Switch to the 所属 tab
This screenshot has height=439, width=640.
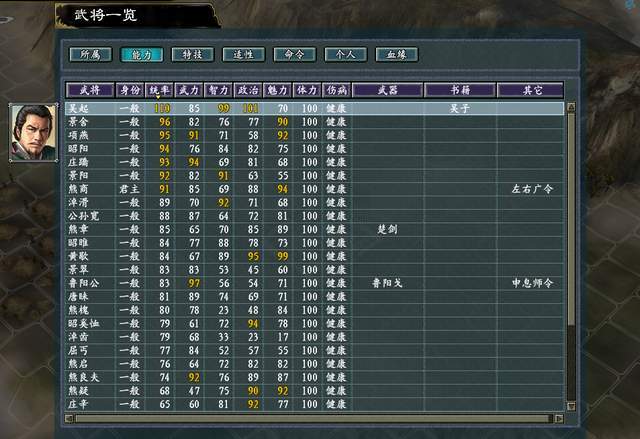91,54
